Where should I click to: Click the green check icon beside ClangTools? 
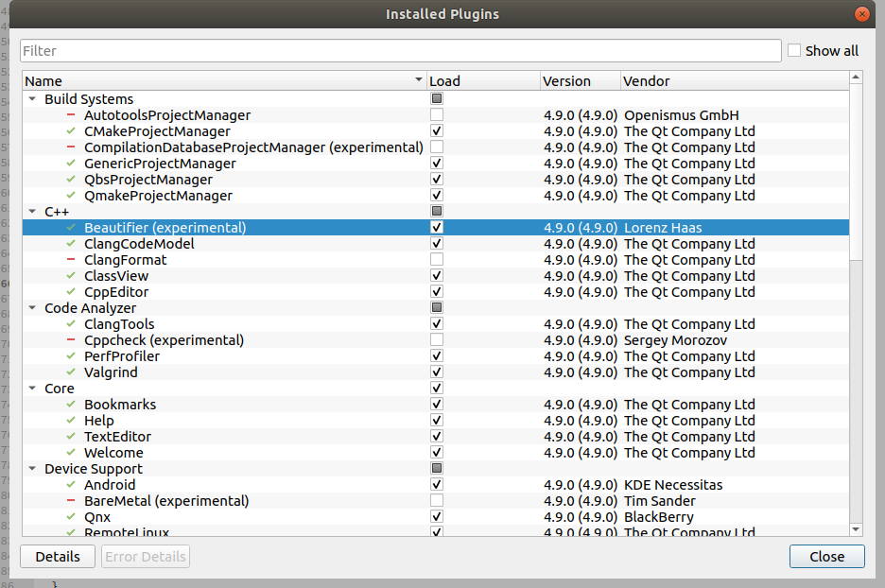[71, 323]
